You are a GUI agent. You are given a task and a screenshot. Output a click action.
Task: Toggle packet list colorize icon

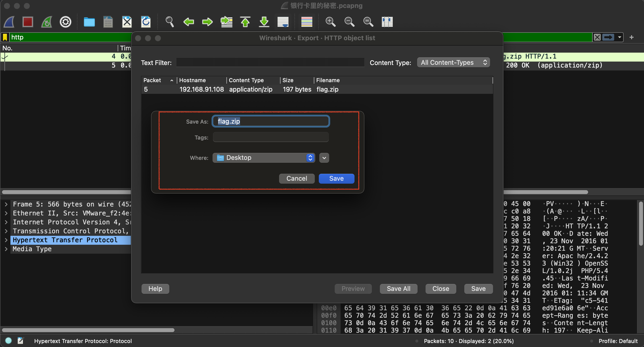tap(307, 22)
